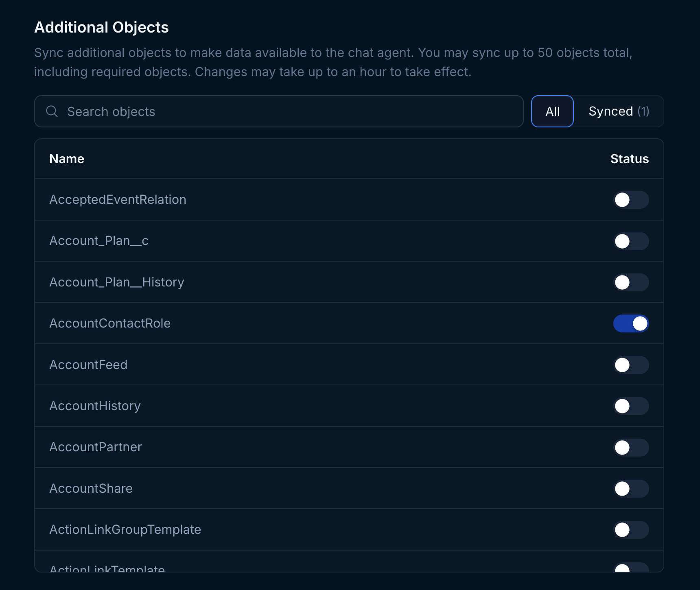Toggle on Account_Plan__c syncing

[x=631, y=241]
